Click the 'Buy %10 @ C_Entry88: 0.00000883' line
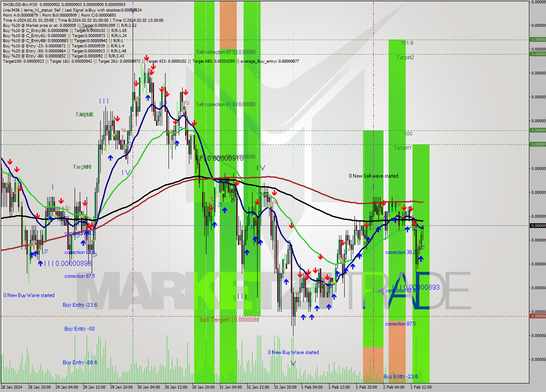Image resolution: width=546 pixels, height=392 pixels. coord(63,40)
